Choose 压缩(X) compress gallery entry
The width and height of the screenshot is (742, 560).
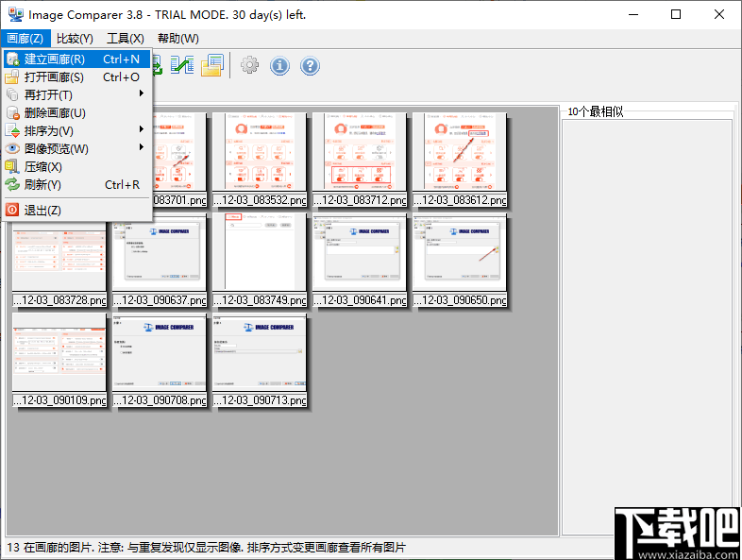click(76, 167)
